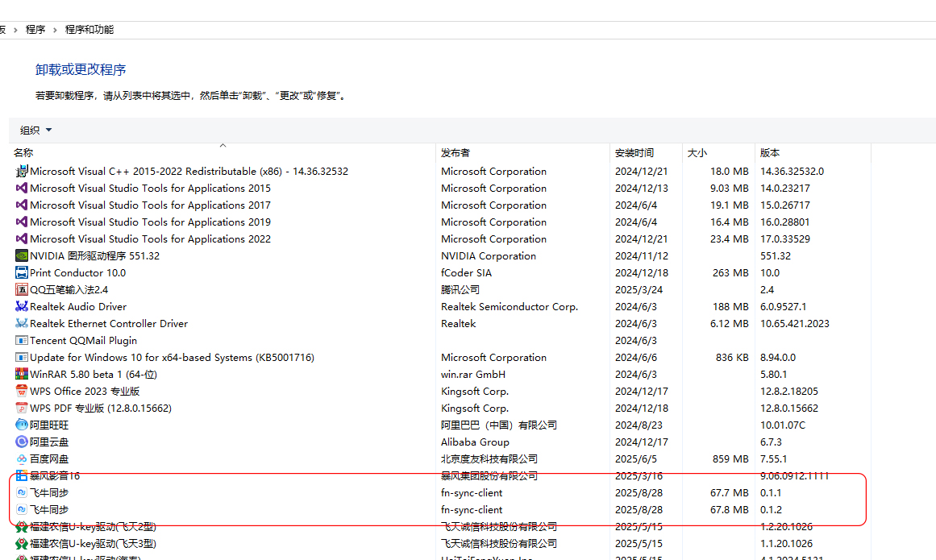Click the Visual Studio Tools for Applications 2022 icon

point(22,239)
